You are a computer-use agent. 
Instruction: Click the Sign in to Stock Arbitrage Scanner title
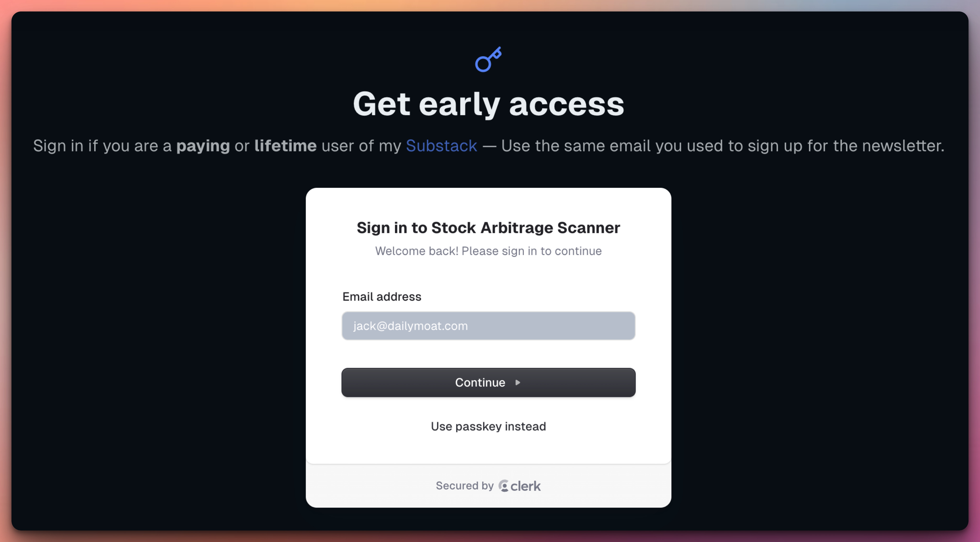tap(489, 228)
